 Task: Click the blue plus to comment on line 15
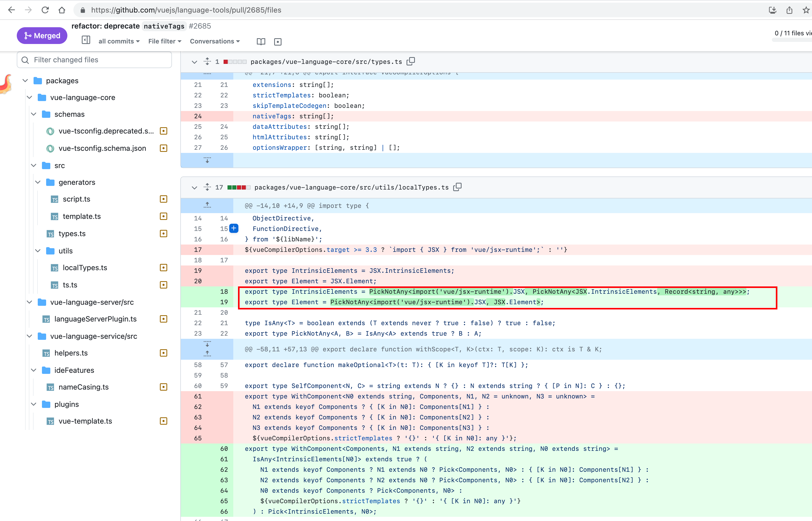(234, 228)
